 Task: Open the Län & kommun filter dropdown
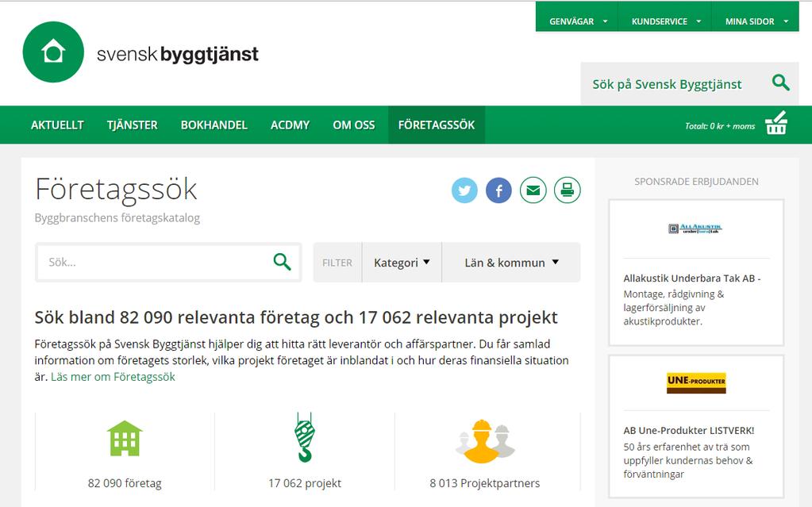click(x=512, y=263)
